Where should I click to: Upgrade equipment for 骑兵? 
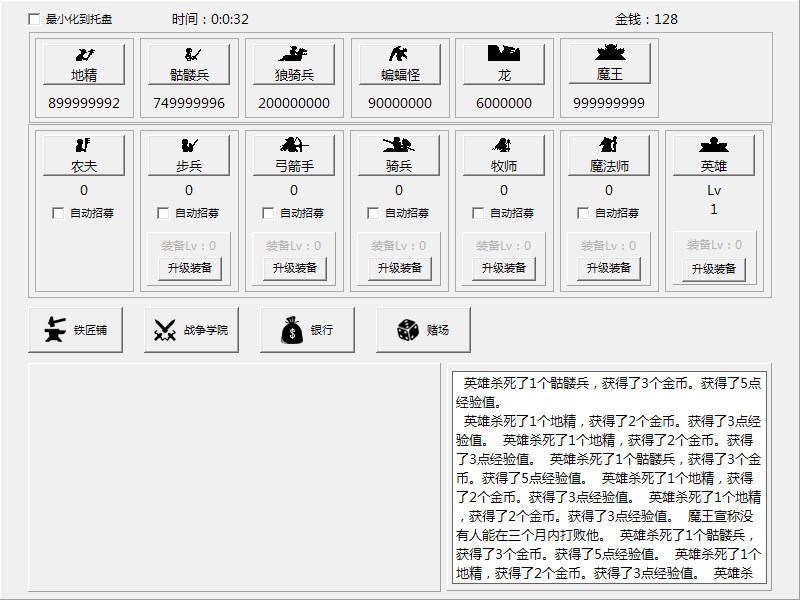tap(400, 268)
